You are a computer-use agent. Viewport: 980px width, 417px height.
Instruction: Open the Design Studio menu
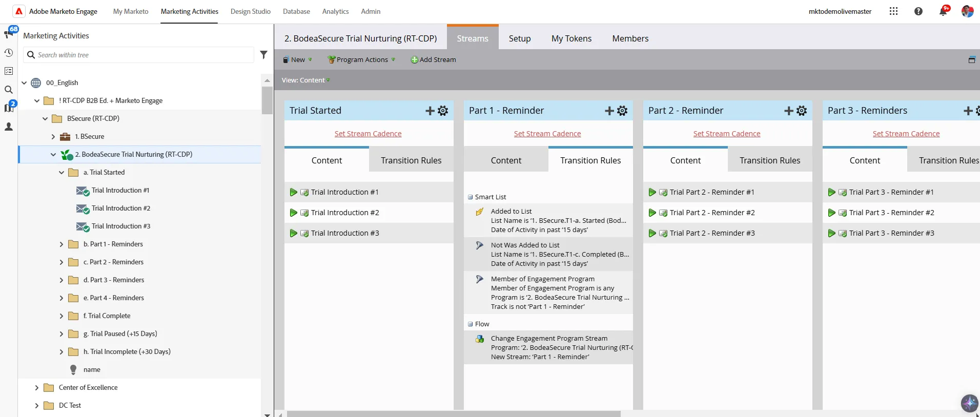[x=250, y=11]
